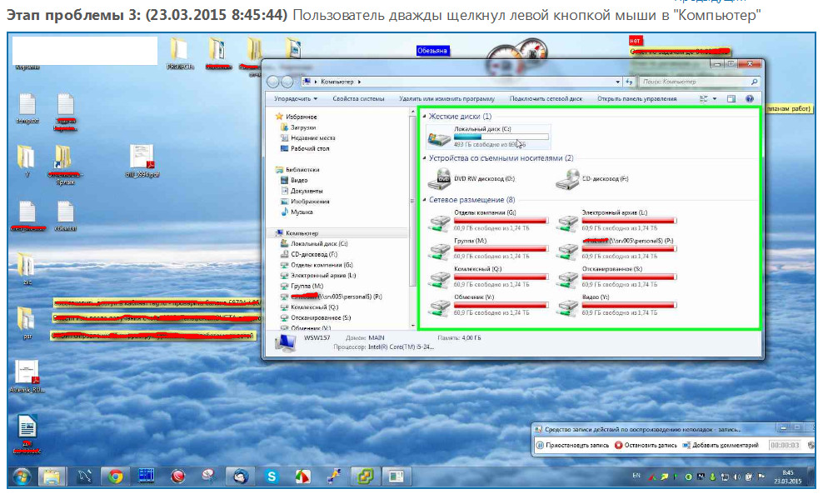
Task: Click the refresh icon beside address bar
Action: tap(629, 82)
